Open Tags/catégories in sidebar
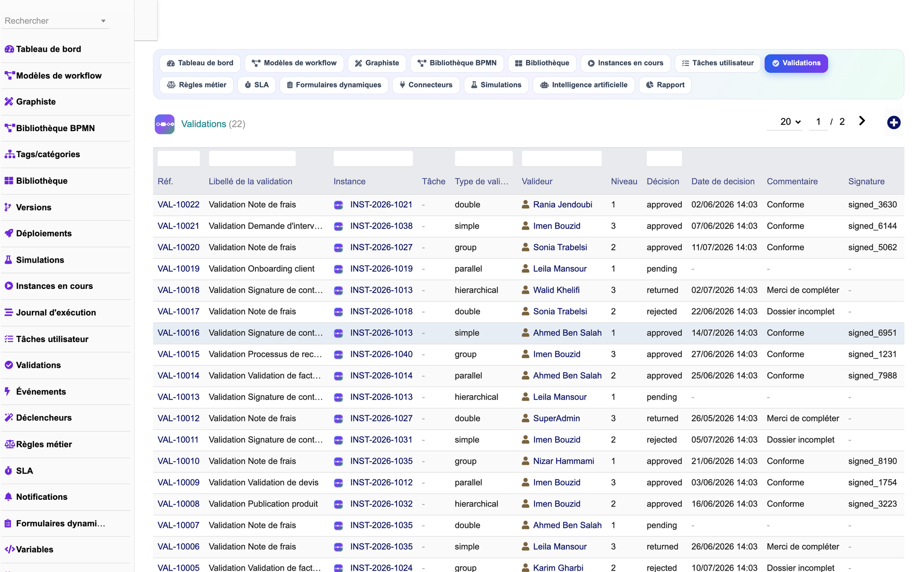The height and width of the screenshot is (572, 924). click(x=42, y=154)
